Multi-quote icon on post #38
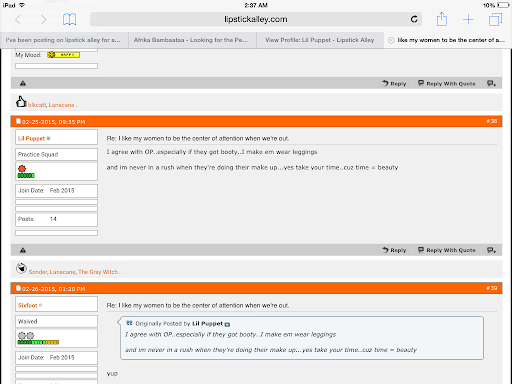The height and width of the screenshot is (384, 512). coord(491,250)
